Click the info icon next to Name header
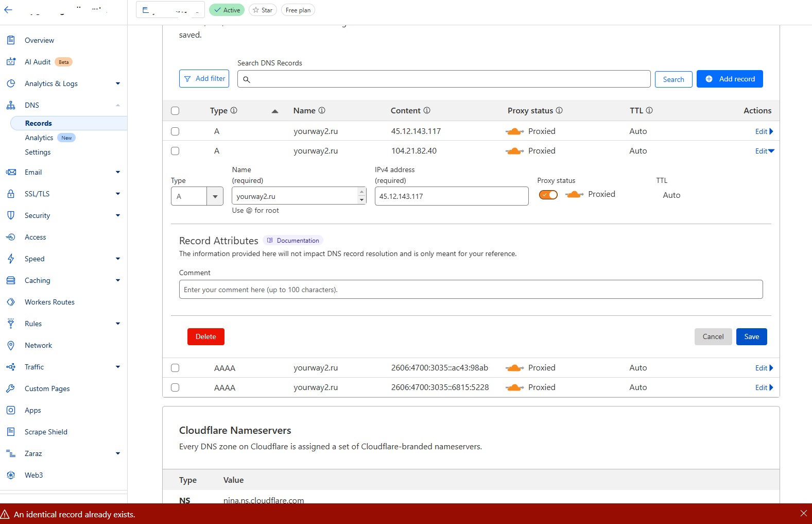Screen dimensions: 812x524 pyautogui.click(x=322, y=110)
